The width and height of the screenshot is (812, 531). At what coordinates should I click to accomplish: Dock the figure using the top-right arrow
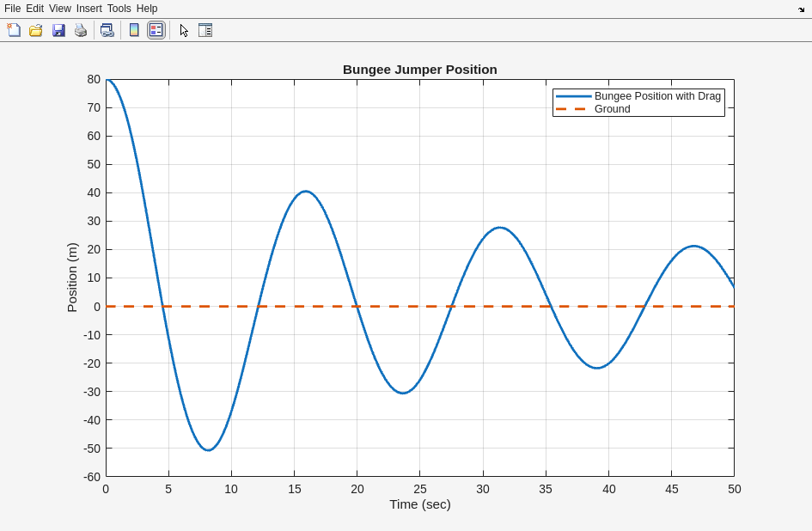point(801,9)
